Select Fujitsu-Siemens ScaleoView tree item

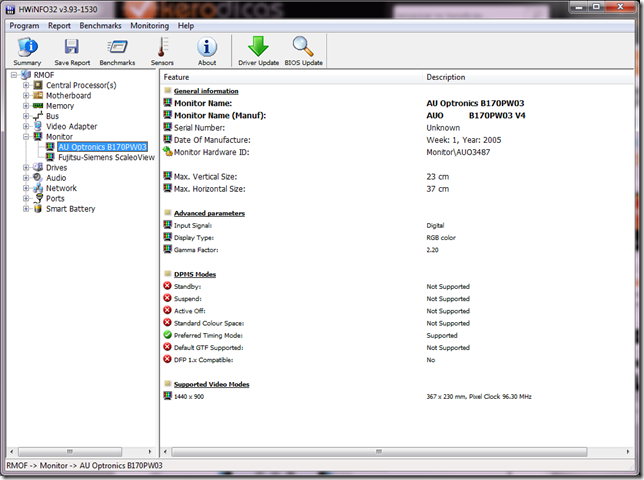[x=106, y=157]
